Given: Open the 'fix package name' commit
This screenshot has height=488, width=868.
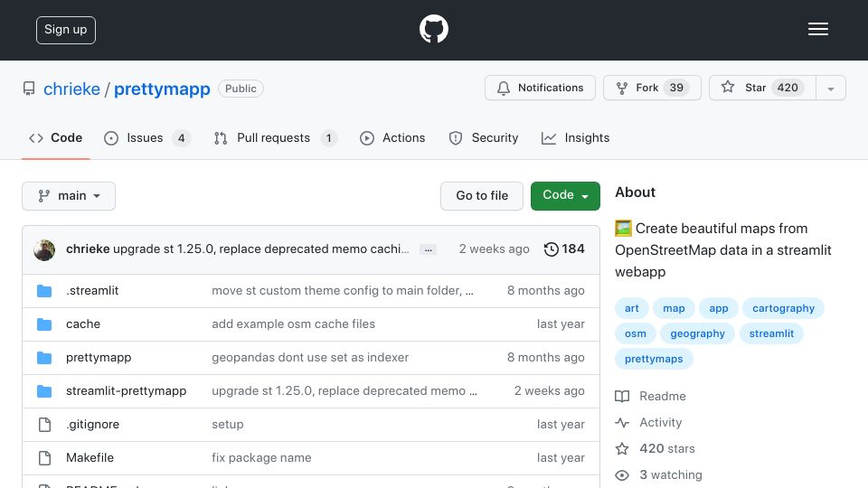Looking at the screenshot, I should tap(261, 457).
